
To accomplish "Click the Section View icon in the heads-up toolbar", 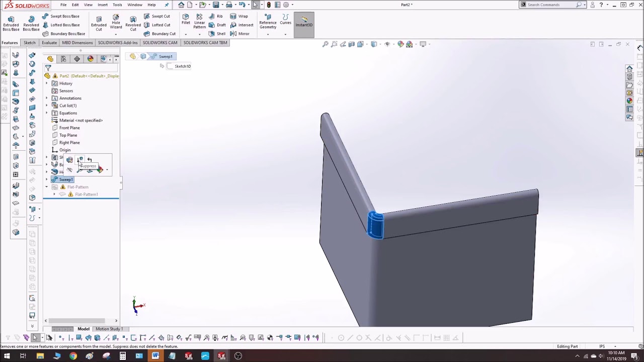I will pyautogui.click(x=352, y=44).
